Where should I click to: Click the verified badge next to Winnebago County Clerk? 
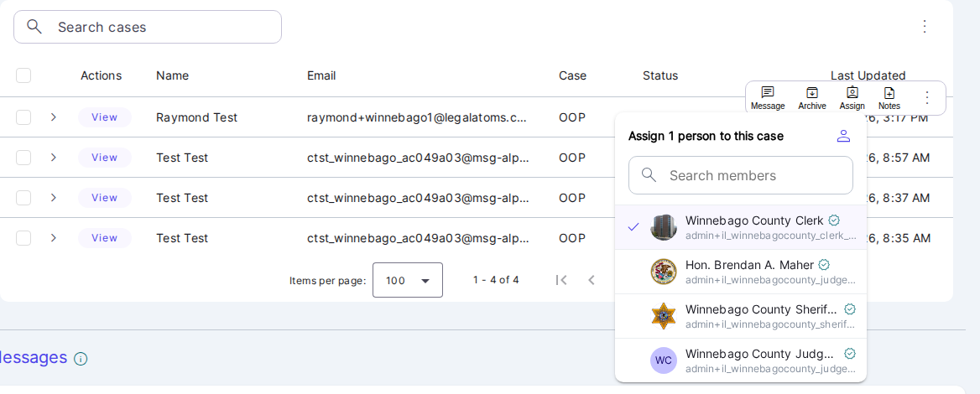[834, 220]
